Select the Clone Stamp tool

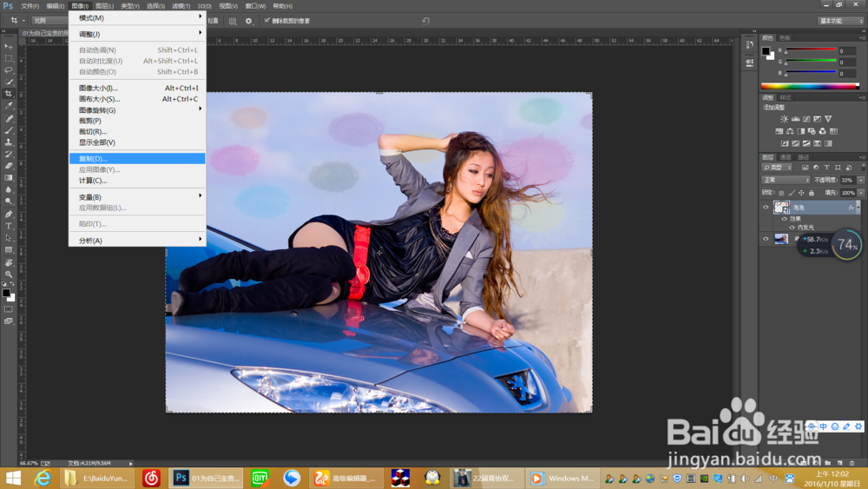[9, 142]
